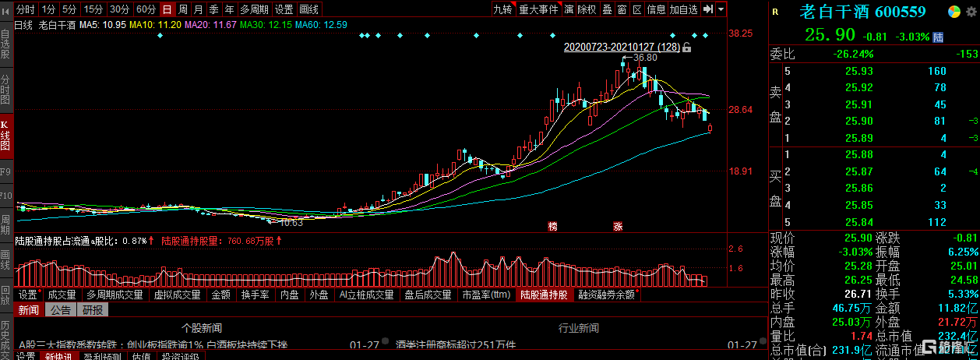Select the K线图 sidebar tab
980x360 pixels.
(5, 135)
